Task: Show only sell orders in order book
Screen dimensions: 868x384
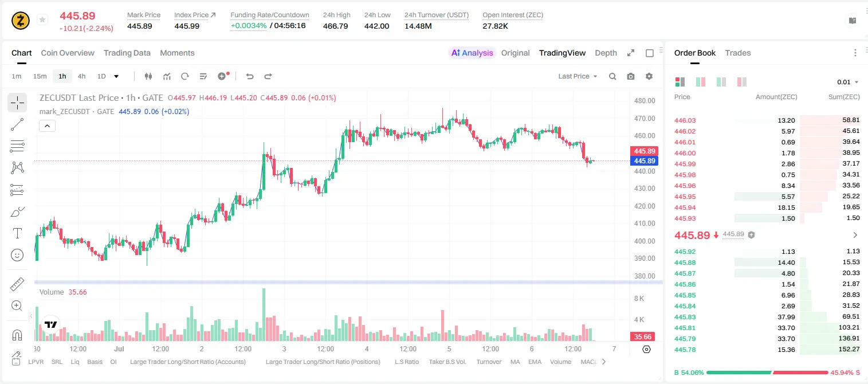Action: (x=742, y=82)
